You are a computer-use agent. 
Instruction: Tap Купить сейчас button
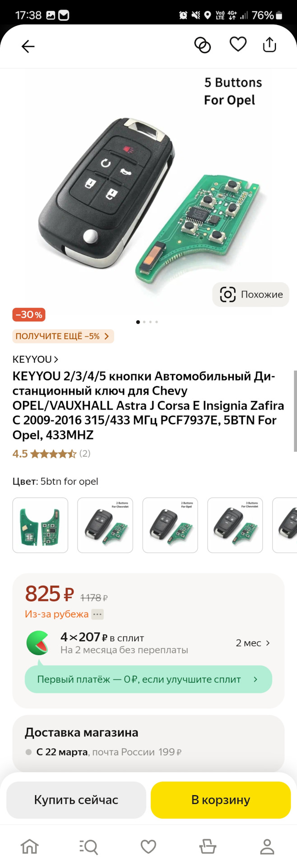click(x=76, y=800)
